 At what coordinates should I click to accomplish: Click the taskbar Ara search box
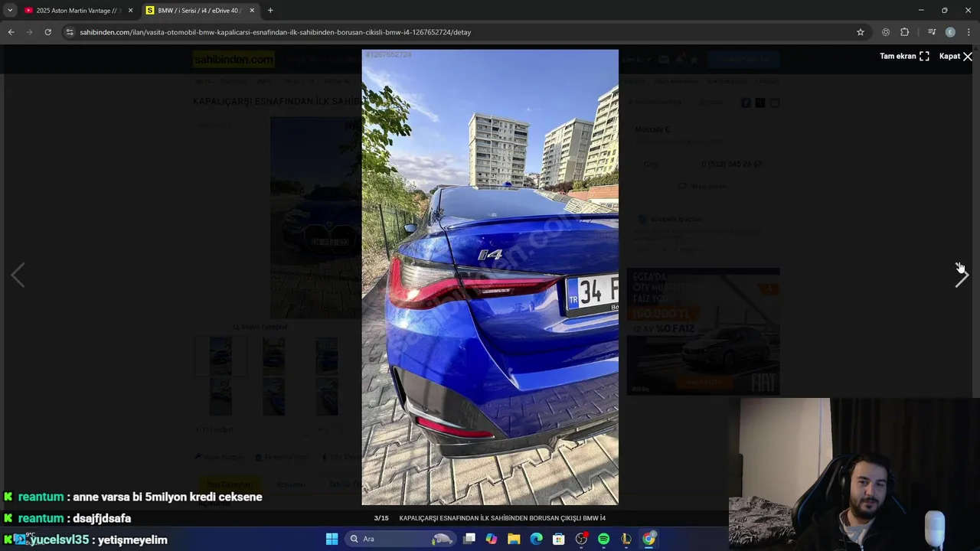pyautogui.click(x=401, y=539)
